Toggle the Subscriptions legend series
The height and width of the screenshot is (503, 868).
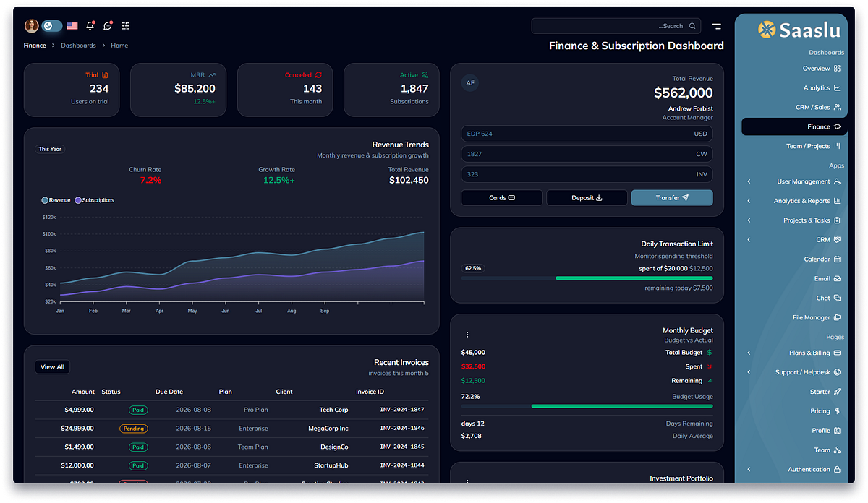pos(94,200)
